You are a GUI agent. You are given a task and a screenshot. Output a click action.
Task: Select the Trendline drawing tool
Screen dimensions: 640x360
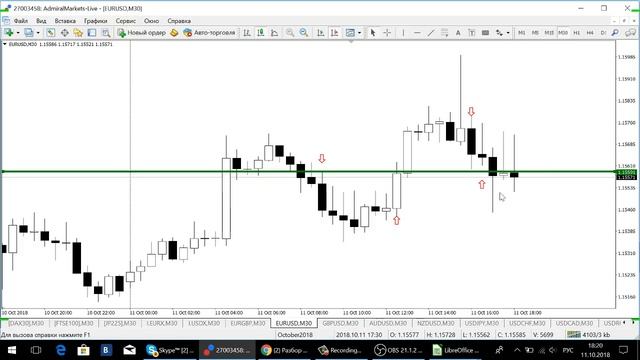(x=431, y=33)
